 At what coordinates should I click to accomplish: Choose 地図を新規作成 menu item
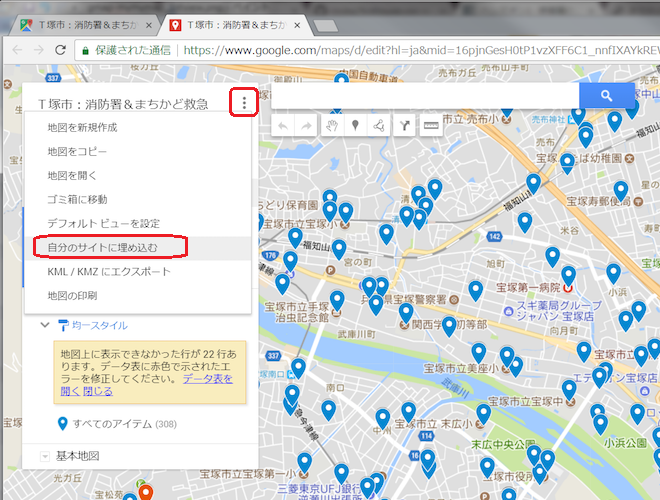click(138, 128)
